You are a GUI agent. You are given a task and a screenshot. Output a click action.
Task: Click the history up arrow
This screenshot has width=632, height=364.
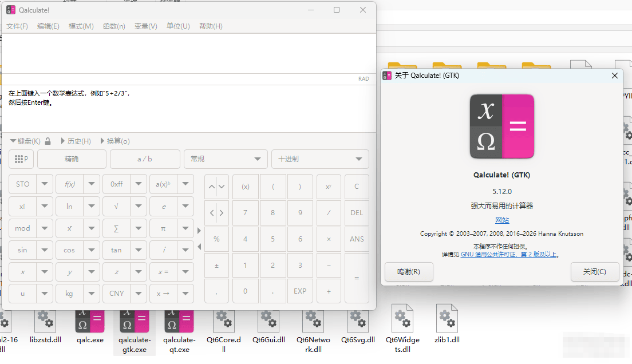click(x=212, y=187)
